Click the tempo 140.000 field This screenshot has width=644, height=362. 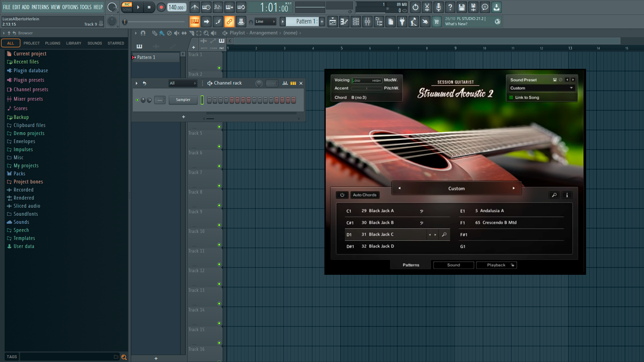tap(177, 7)
